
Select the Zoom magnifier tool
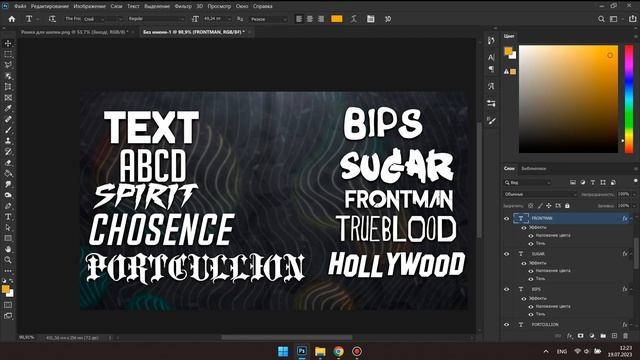[x=8, y=260]
